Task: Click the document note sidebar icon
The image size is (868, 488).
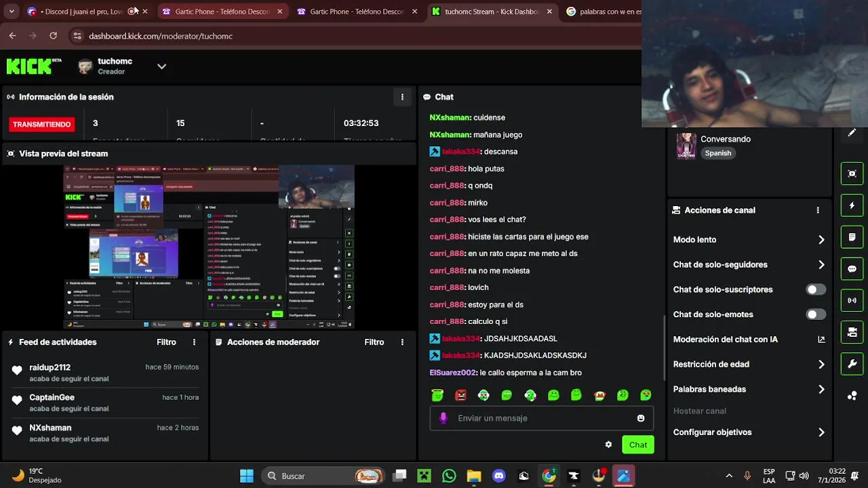Action: click(852, 237)
